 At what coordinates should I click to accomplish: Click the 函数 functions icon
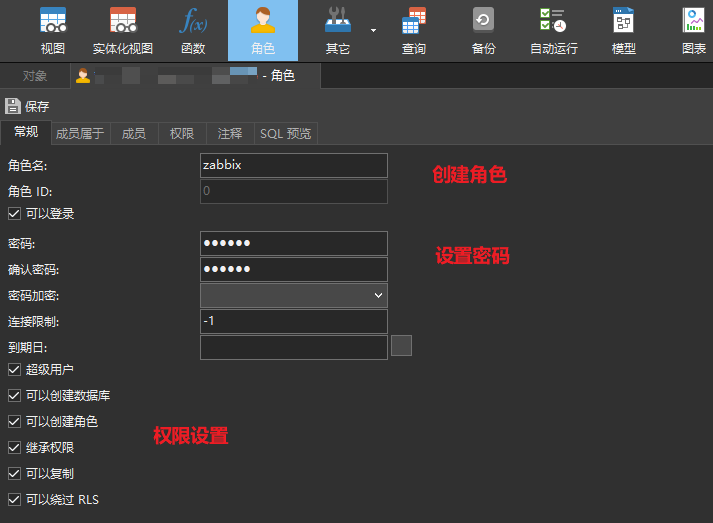pos(193,30)
